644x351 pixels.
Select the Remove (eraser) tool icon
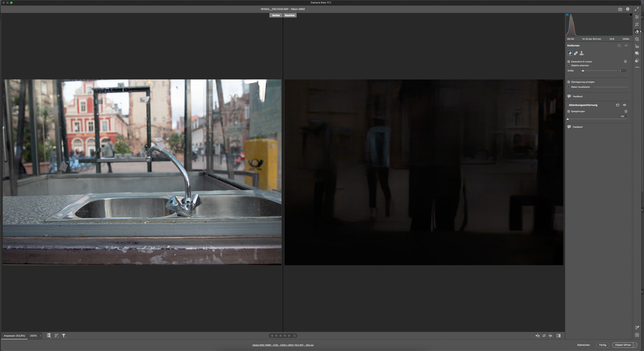coord(637,32)
